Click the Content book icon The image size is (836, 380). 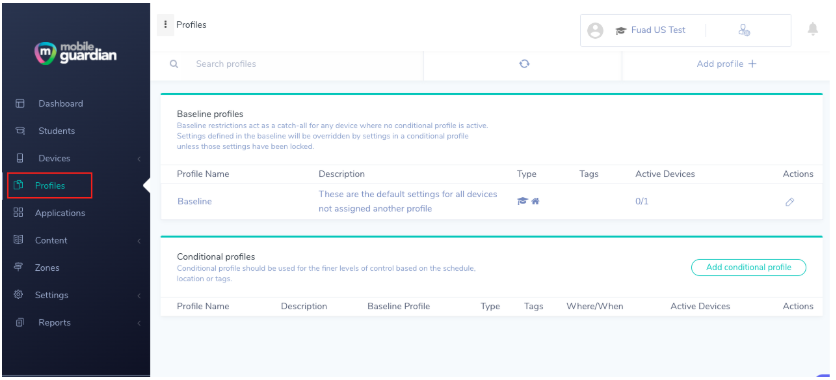18,240
